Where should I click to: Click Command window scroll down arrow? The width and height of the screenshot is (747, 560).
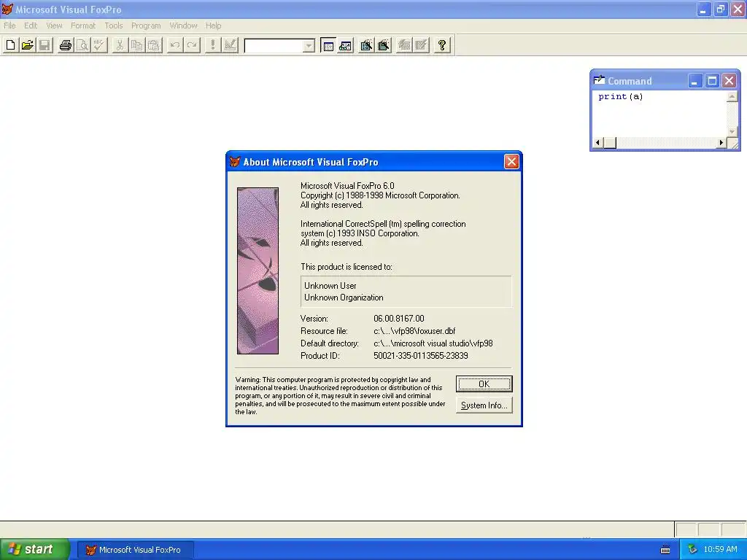coord(732,131)
